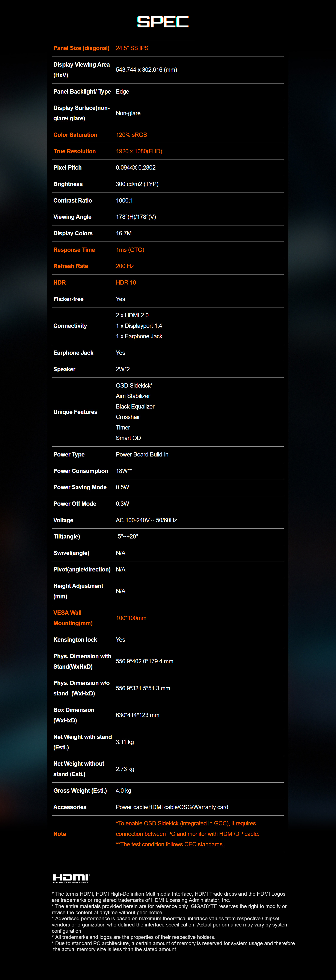Click the Accessories row value text
This screenshot has height=980, width=336.
tap(172, 807)
